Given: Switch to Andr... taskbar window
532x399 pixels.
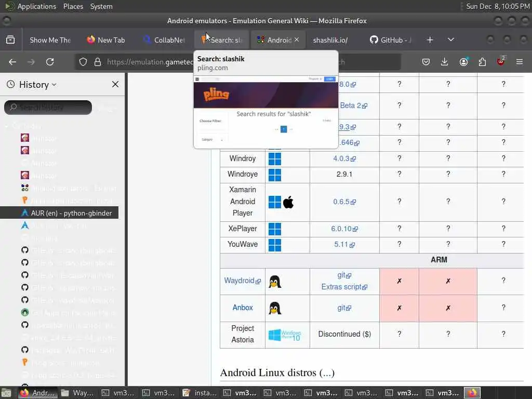Looking at the screenshot, I should click(38, 393).
